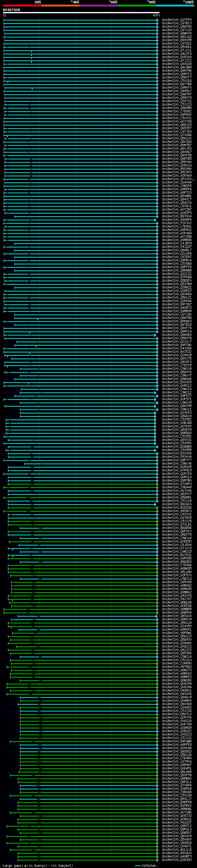Select the UniRef100_Q9M7C3 label

(177, 74)
